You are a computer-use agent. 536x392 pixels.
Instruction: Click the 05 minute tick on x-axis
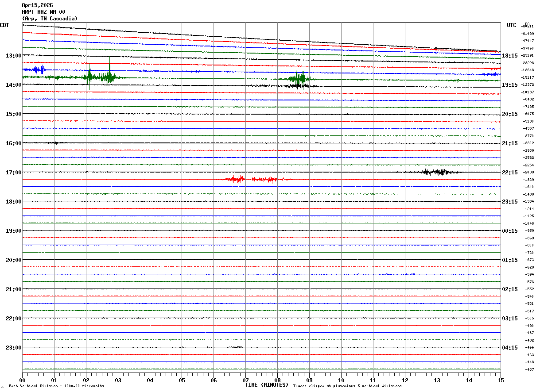click(182, 380)
